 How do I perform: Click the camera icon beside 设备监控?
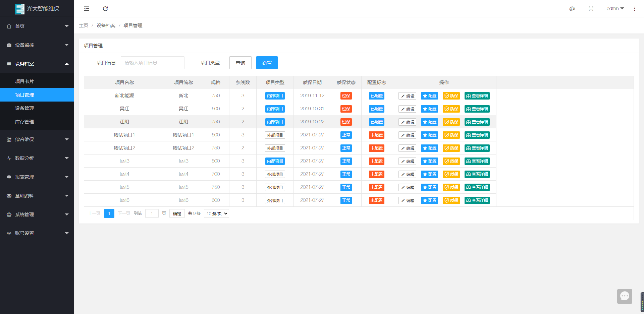(9, 45)
